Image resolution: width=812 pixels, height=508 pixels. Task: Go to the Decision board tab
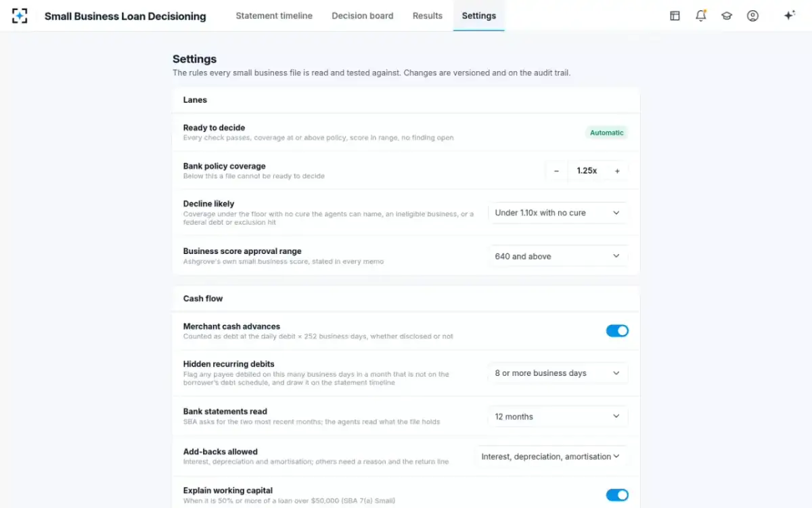coord(363,16)
